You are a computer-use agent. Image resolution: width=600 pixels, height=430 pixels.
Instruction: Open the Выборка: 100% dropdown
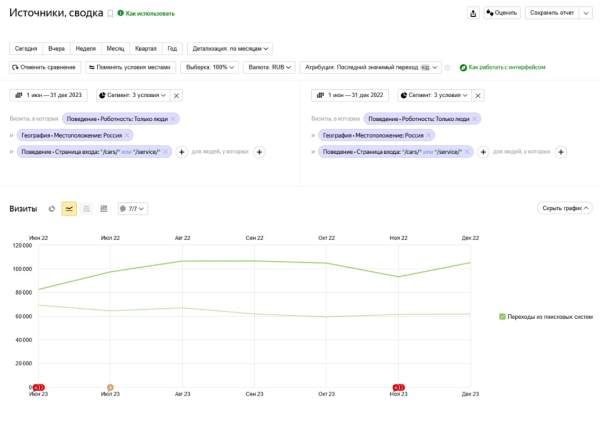click(211, 67)
